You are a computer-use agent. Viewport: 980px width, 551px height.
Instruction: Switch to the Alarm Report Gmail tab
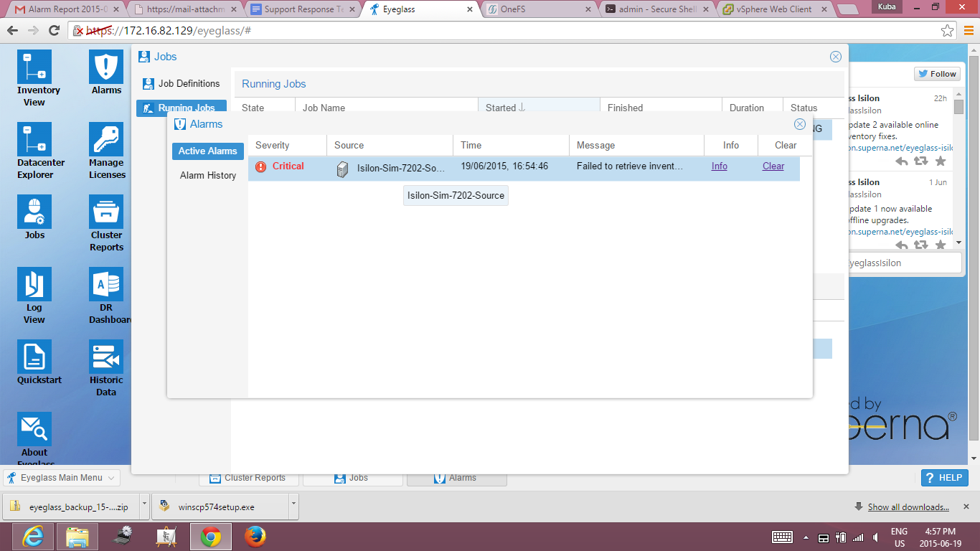tap(69, 9)
